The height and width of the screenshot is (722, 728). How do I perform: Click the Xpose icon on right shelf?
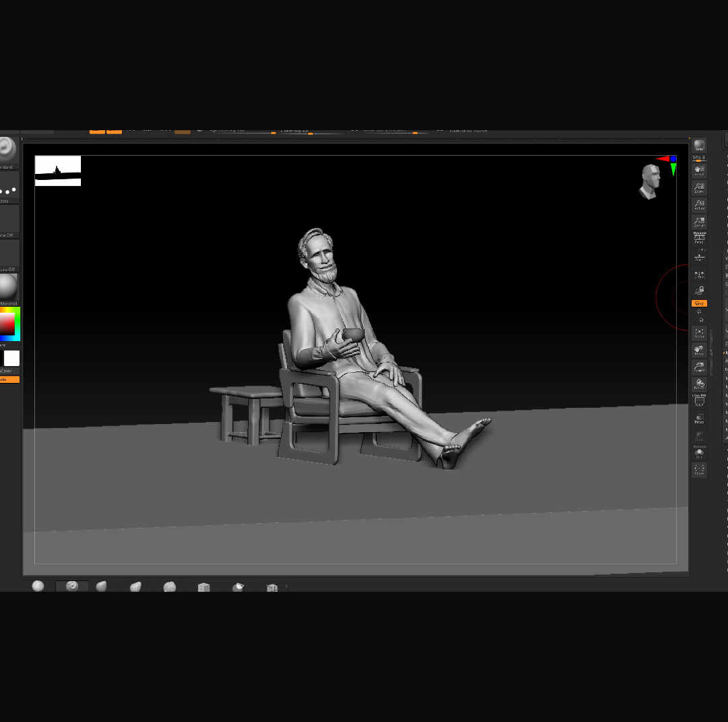pos(699,469)
